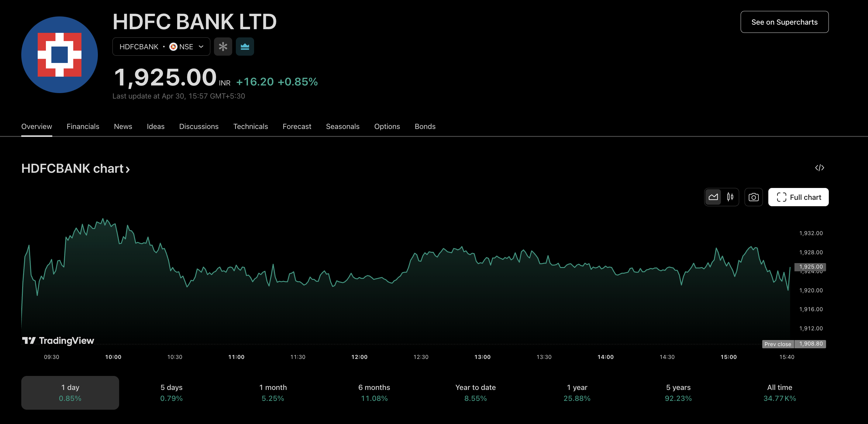Click the blue crown badge icon
Screen dimensions: 868x424
(245, 47)
